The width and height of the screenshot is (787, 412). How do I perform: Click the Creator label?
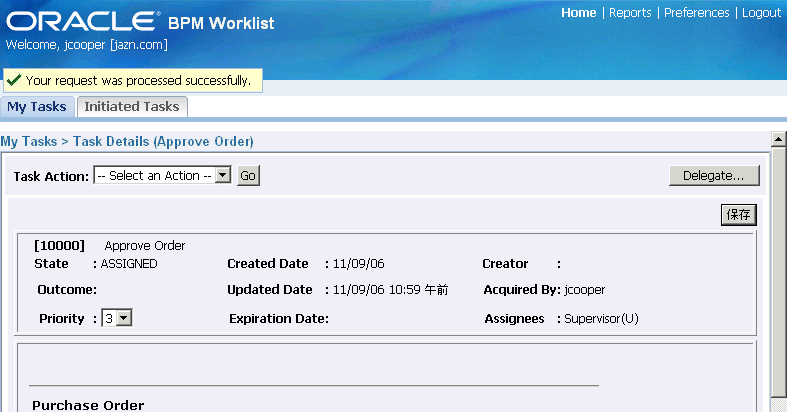(505, 264)
